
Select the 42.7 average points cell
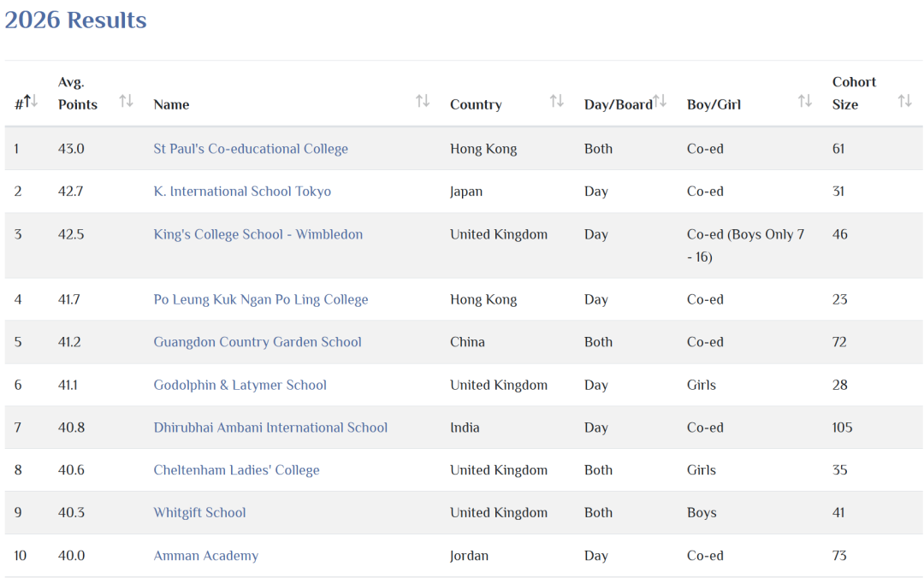71,192
